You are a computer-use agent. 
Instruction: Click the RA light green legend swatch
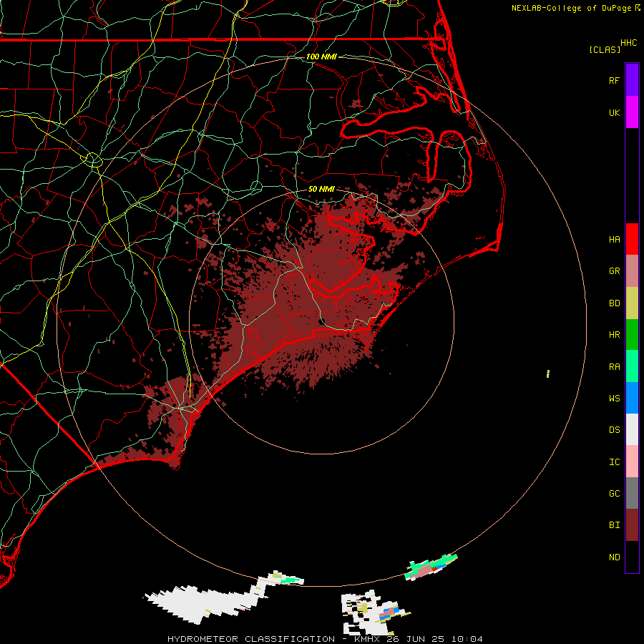[632, 366]
